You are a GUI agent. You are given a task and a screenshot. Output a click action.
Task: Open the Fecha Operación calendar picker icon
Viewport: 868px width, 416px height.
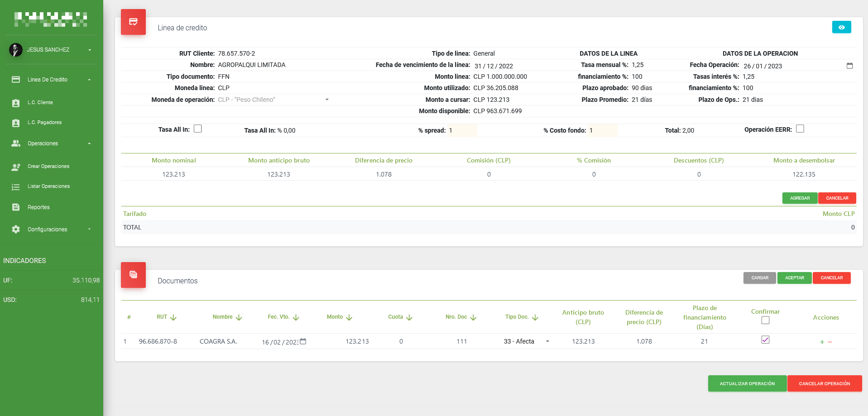click(x=849, y=66)
